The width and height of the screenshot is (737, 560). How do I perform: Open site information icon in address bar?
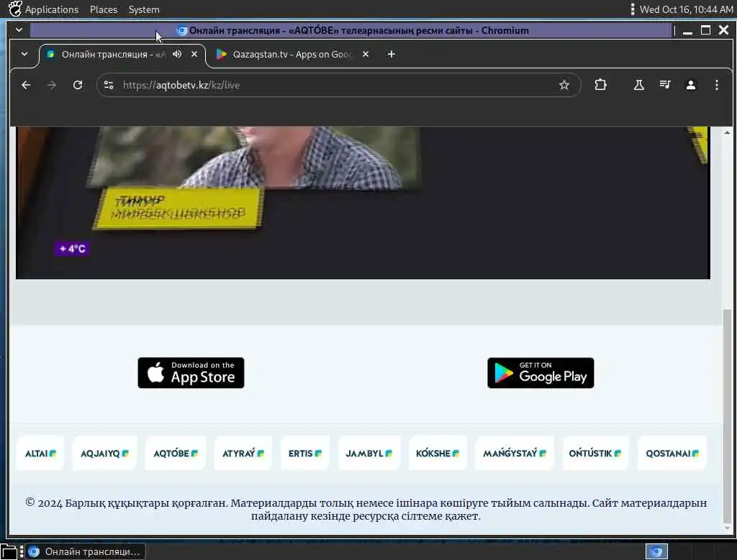pyautogui.click(x=109, y=85)
